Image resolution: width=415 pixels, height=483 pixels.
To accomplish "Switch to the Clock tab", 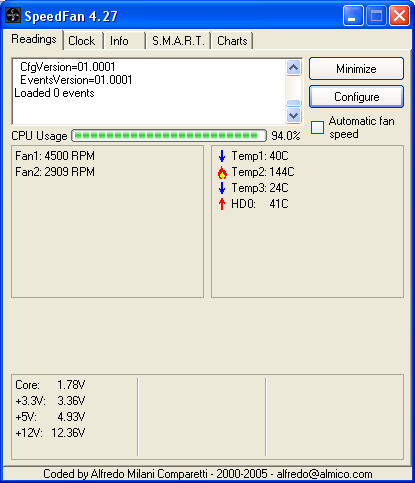I will [x=82, y=41].
